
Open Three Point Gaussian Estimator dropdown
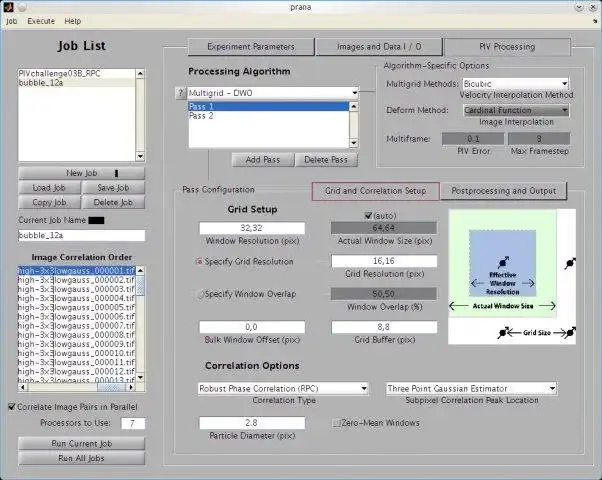pos(471,389)
